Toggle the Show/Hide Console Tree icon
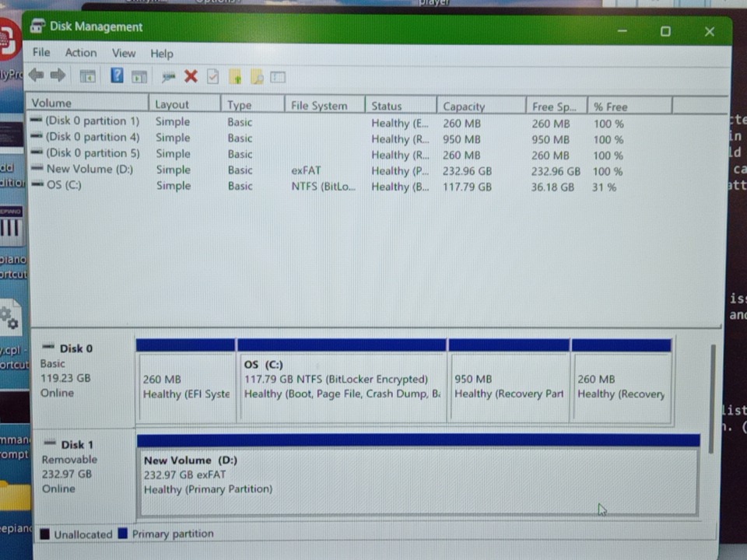747x560 pixels. 88,76
